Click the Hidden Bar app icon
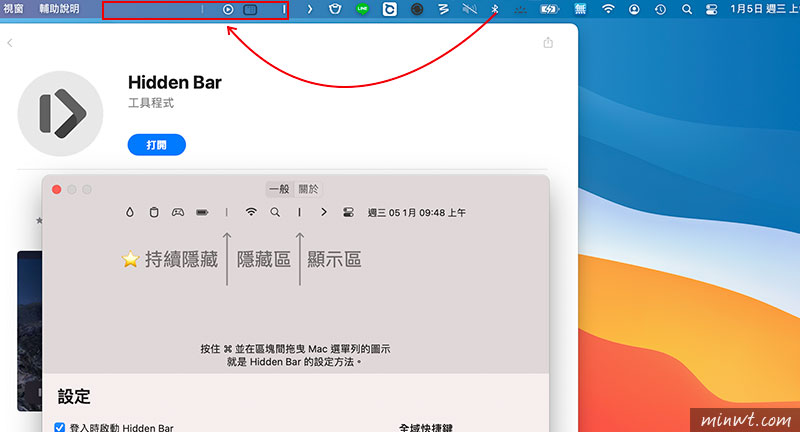The image size is (800, 432). (x=60, y=113)
